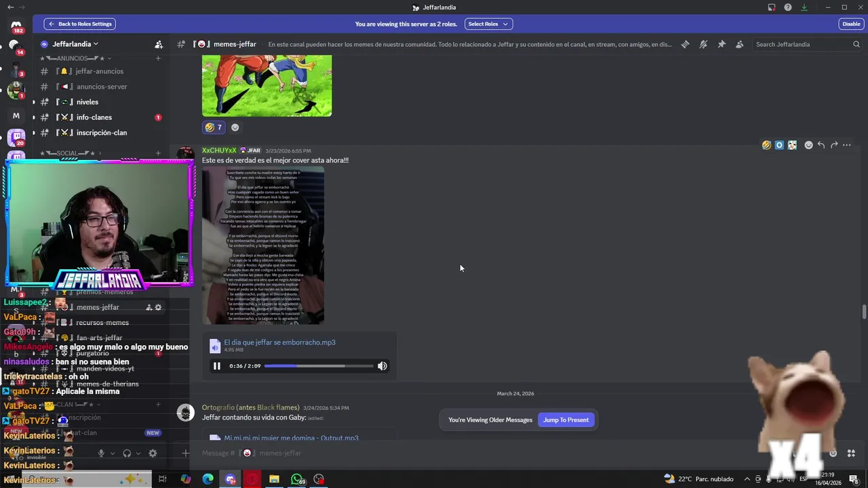Toggle headphones deafen button
868x488 pixels.
[127, 453]
